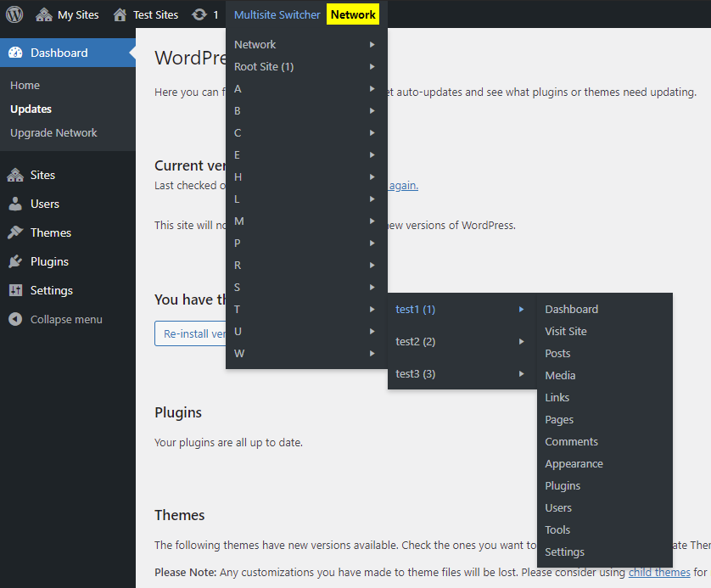The height and width of the screenshot is (588, 711).
Task: Click the Sites label in sidebar
Action: pos(42,175)
